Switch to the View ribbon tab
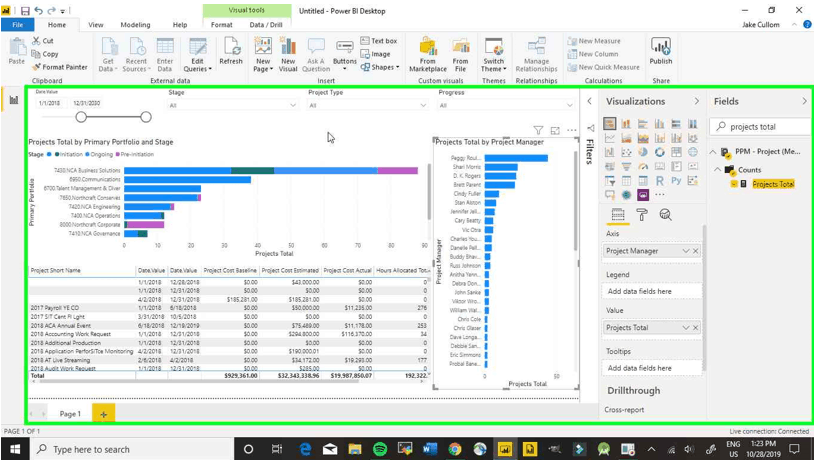Viewport: 816px width, 462px height. click(x=96, y=24)
